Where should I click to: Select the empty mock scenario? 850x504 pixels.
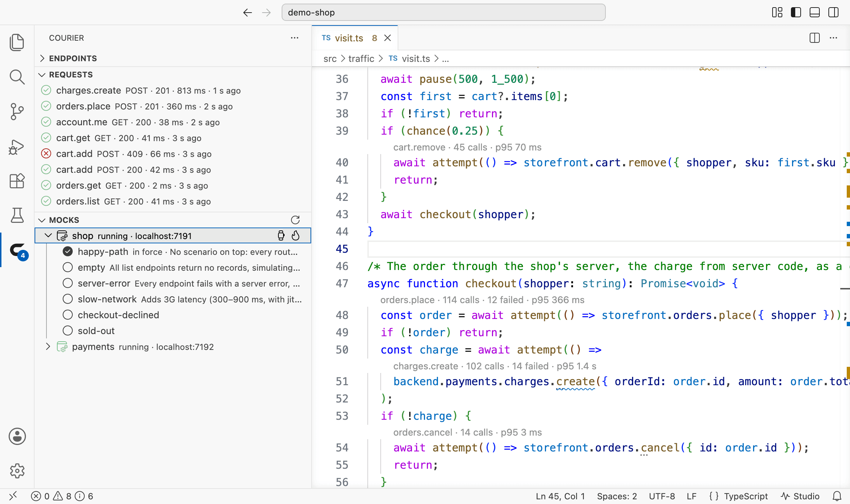[173, 267]
